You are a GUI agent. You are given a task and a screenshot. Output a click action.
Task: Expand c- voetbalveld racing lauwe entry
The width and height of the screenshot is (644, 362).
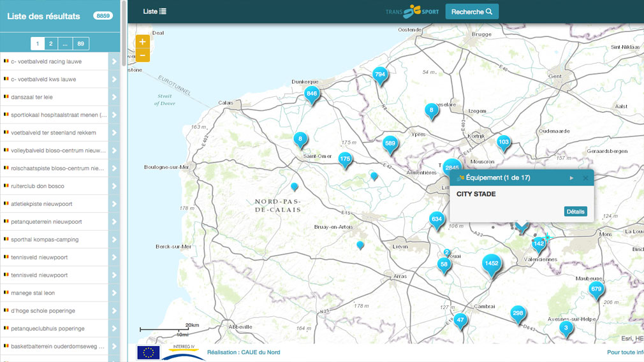[x=114, y=62]
